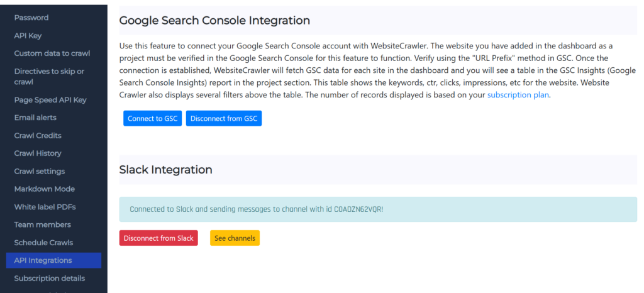Open Subscription details in sidebar

click(x=50, y=278)
